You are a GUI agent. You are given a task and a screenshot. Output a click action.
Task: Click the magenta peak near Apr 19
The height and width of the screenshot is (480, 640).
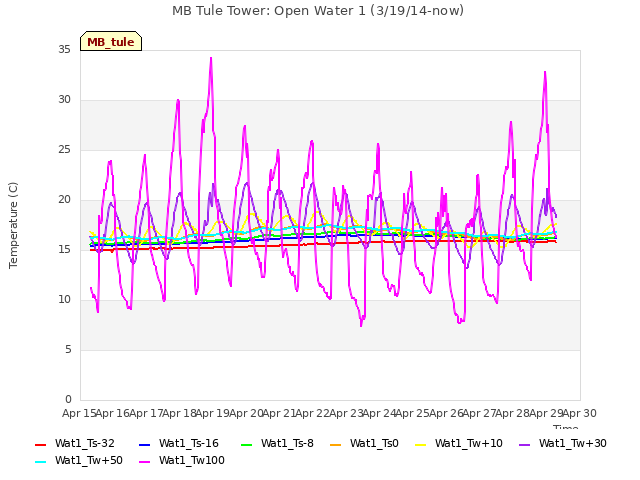[211, 58]
